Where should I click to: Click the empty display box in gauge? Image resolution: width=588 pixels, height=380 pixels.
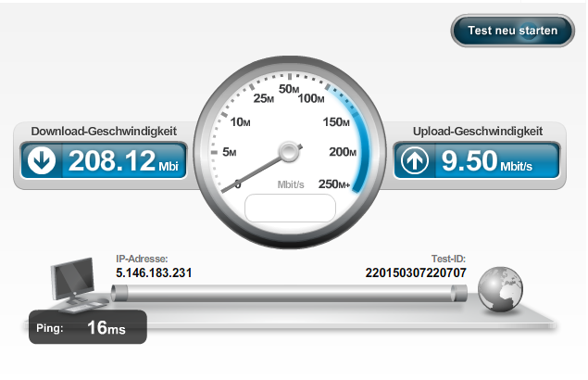290,208
